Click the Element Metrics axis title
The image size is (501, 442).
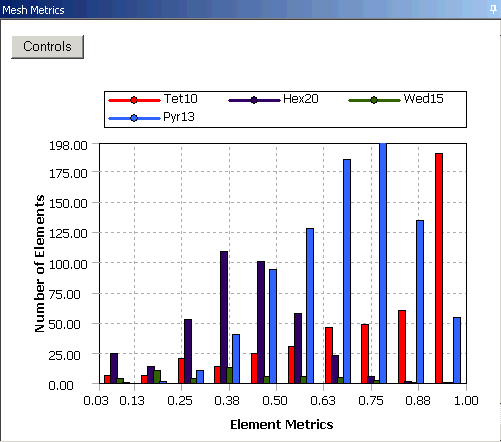point(282,425)
